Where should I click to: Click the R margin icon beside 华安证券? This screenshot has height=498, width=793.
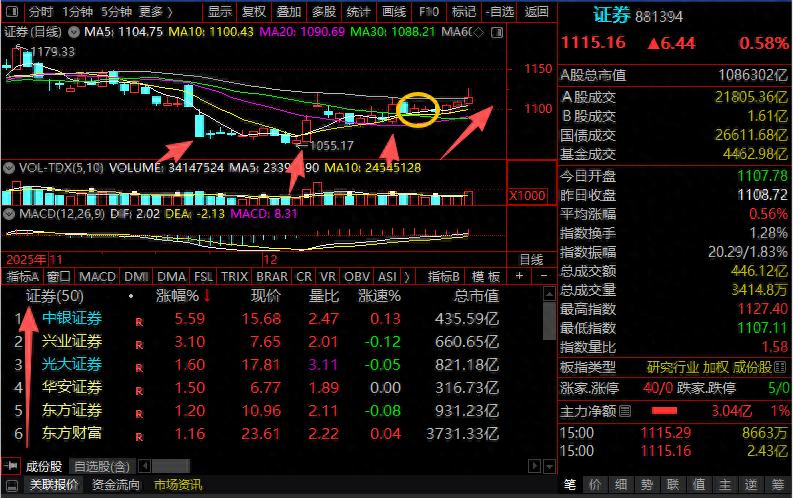[139, 390]
